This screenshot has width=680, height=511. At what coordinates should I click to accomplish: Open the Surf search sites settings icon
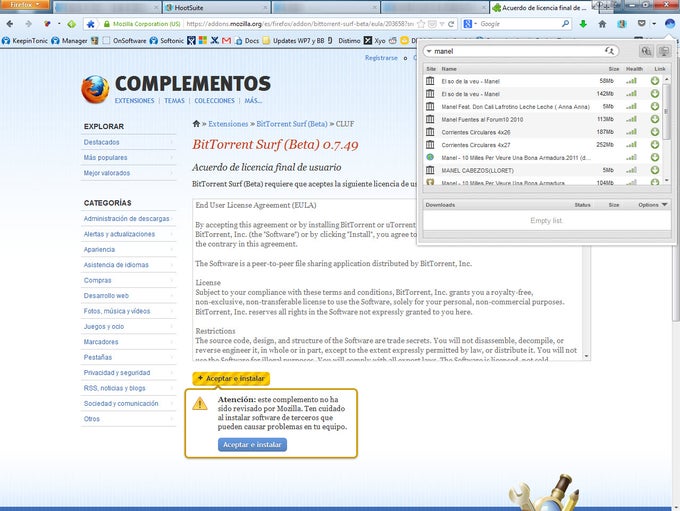tap(646, 51)
